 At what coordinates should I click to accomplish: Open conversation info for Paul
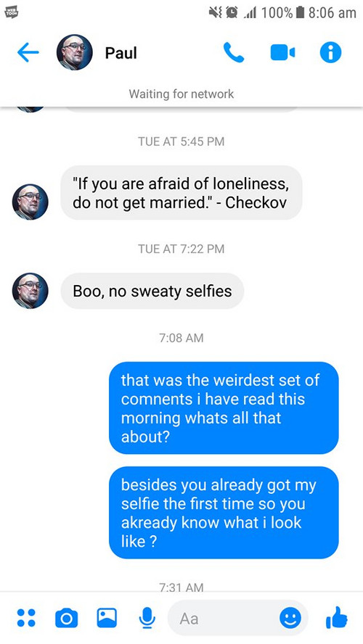[330, 52]
